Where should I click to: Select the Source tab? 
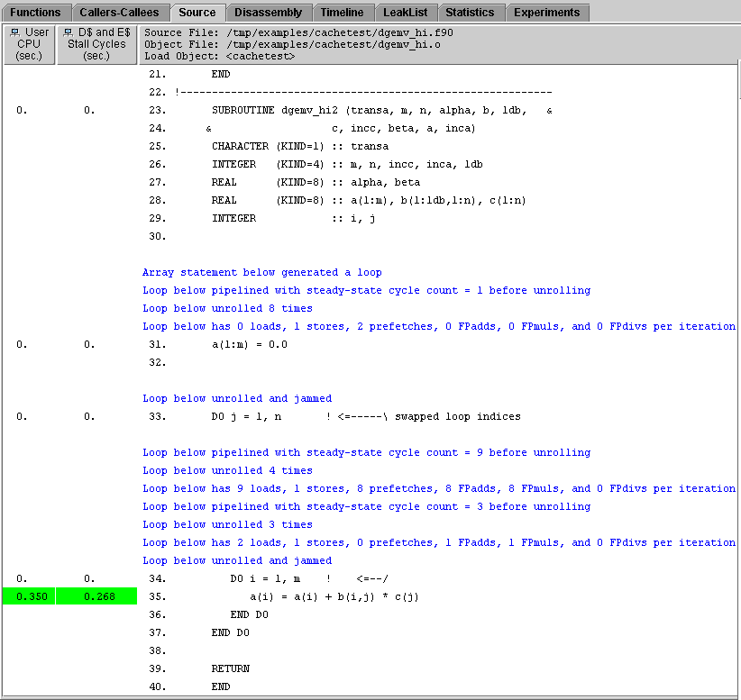point(197,13)
